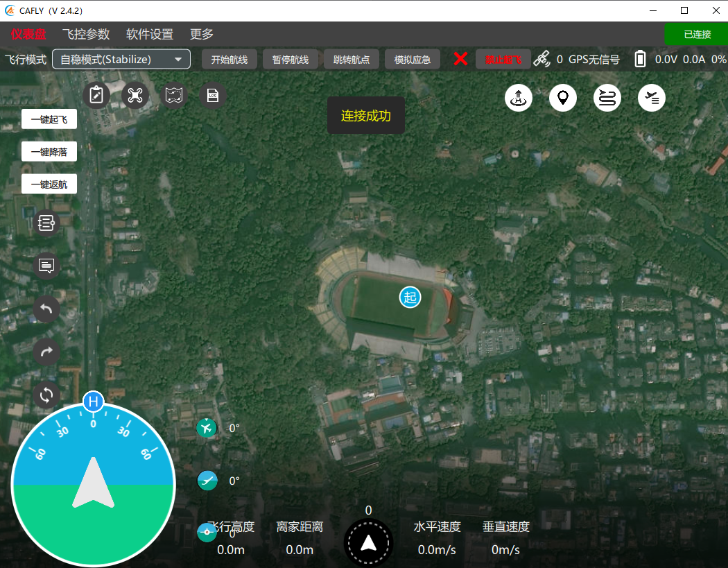This screenshot has height=568, width=728.
Task: Click the 0.0V voltage reading
Action: click(666, 60)
